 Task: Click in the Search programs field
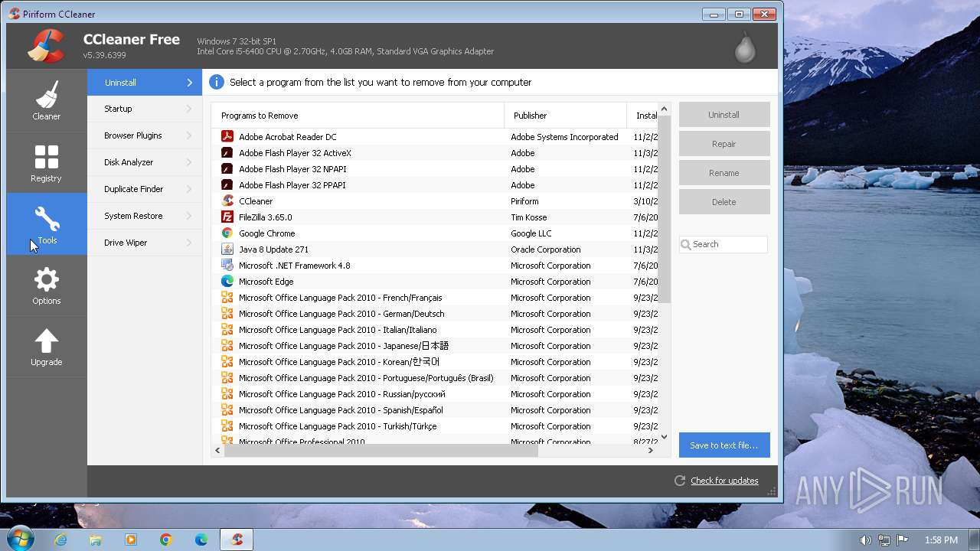[x=724, y=244]
